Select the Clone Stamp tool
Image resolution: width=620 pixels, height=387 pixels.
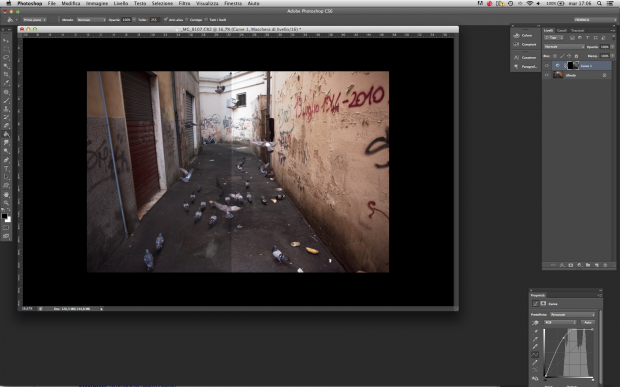tap(6, 109)
